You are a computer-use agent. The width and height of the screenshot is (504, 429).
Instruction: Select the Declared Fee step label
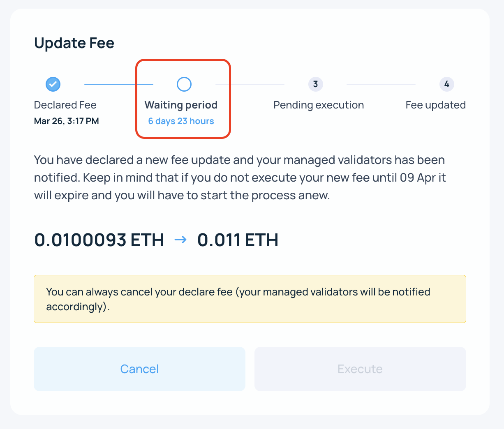pos(65,105)
